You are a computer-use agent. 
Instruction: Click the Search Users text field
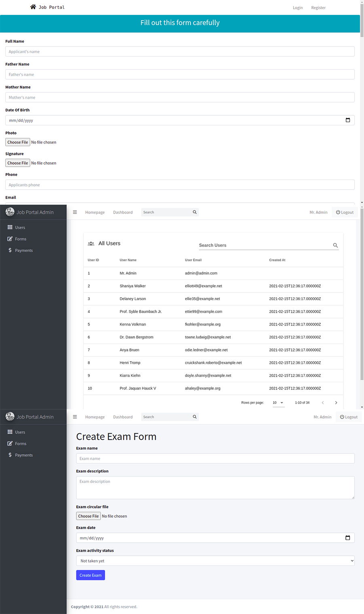[263, 246]
